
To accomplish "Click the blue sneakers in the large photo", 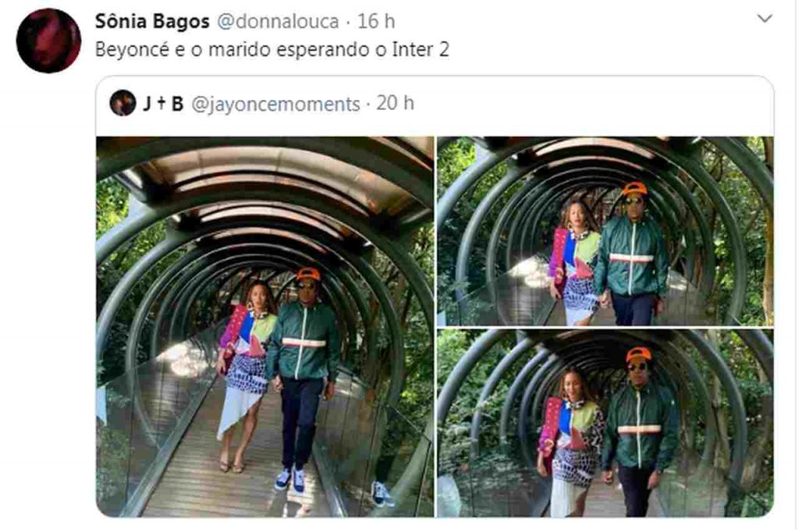I will pyautogui.click(x=290, y=480).
